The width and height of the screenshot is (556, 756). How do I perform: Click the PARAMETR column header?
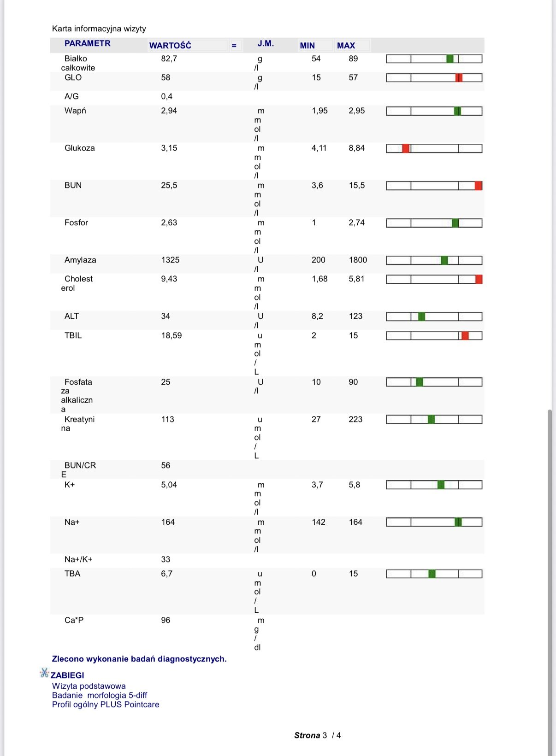(x=88, y=43)
